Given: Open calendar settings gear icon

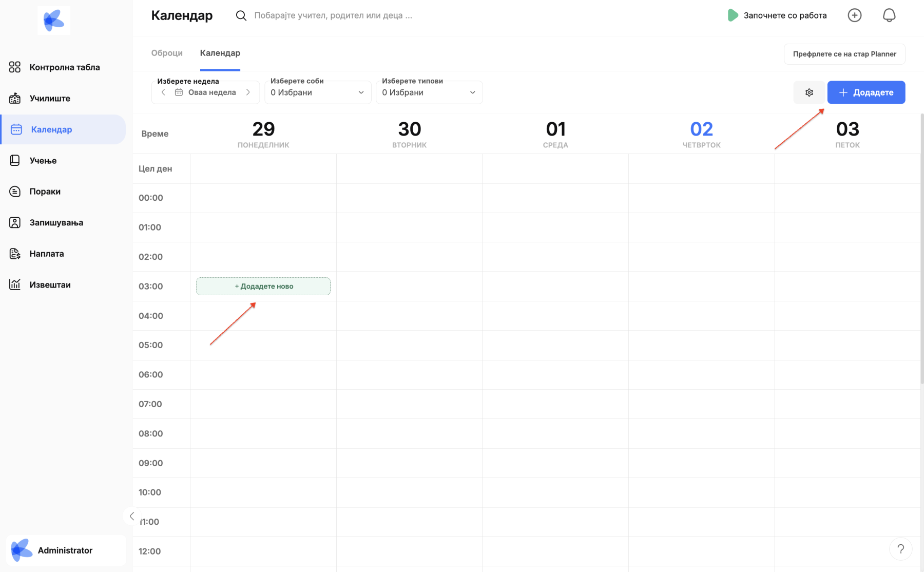Looking at the screenshot, I should pos(809,92).
